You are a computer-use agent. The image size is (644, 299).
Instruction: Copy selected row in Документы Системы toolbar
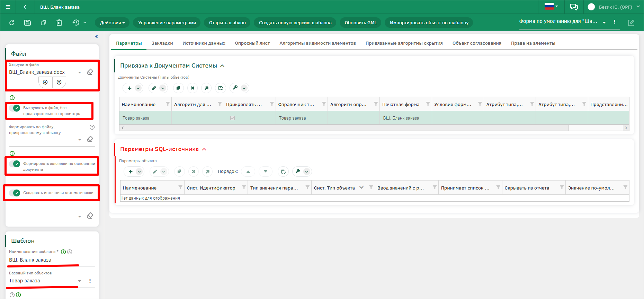178,88
